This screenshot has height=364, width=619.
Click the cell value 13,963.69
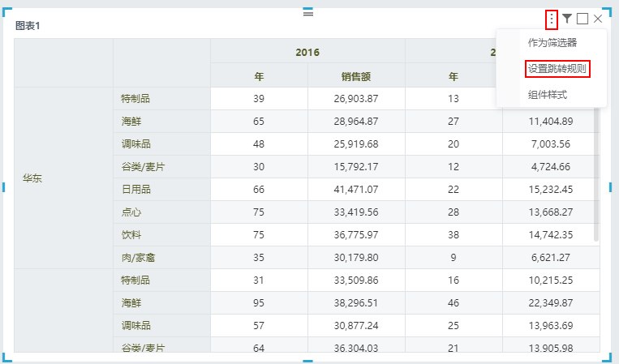(x=551, y=326)
